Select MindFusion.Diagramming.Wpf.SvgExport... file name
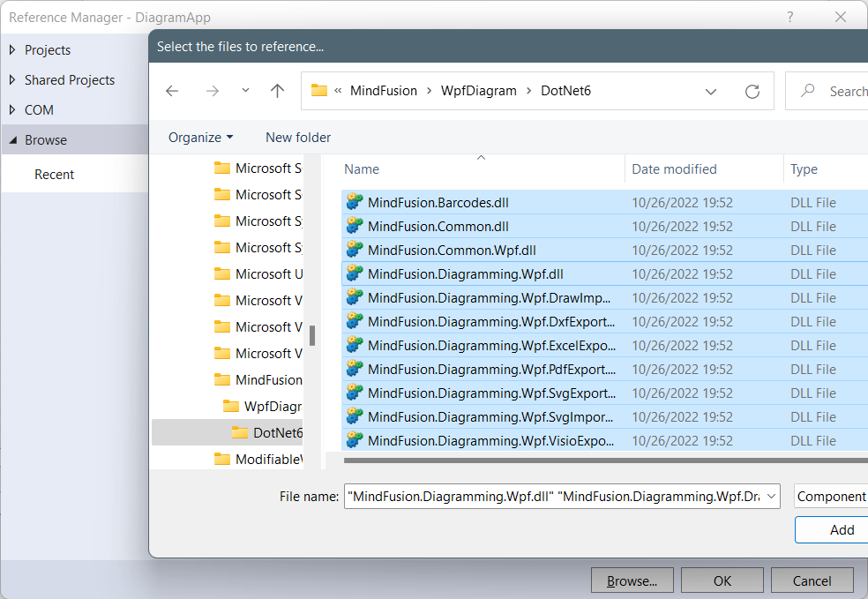Viewport: 868px width, 599px height. pyautogui.click(x=491, y=393)
